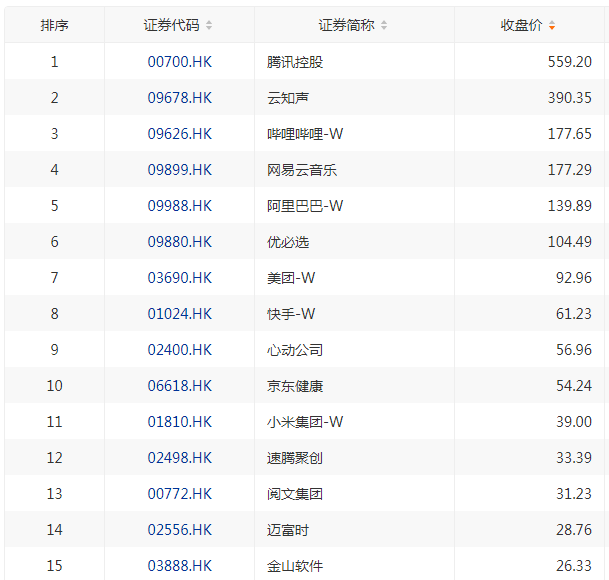Select rank number 10 in the 排序 column
Screen dimensions: 609x580
coord(54,386)
